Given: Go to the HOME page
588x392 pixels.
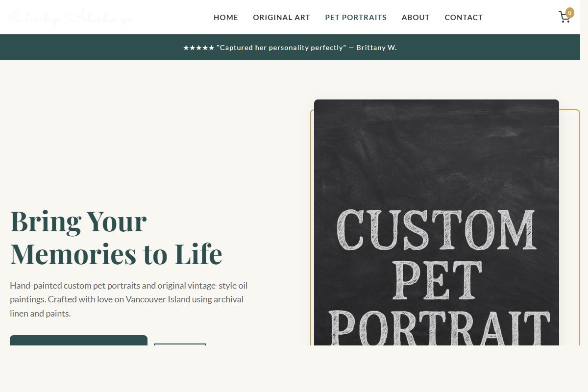Looking at the screenshot, I should (x=225, y=17).
